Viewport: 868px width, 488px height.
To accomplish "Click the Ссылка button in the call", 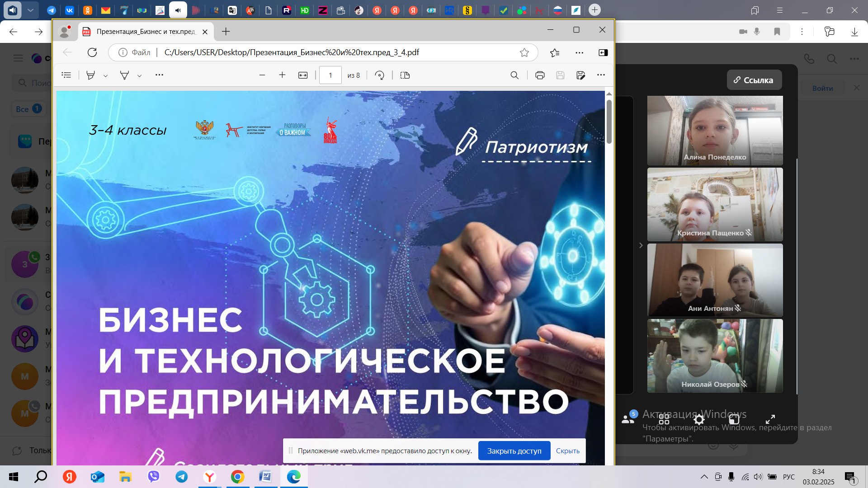I will click(x=754, y=80).
